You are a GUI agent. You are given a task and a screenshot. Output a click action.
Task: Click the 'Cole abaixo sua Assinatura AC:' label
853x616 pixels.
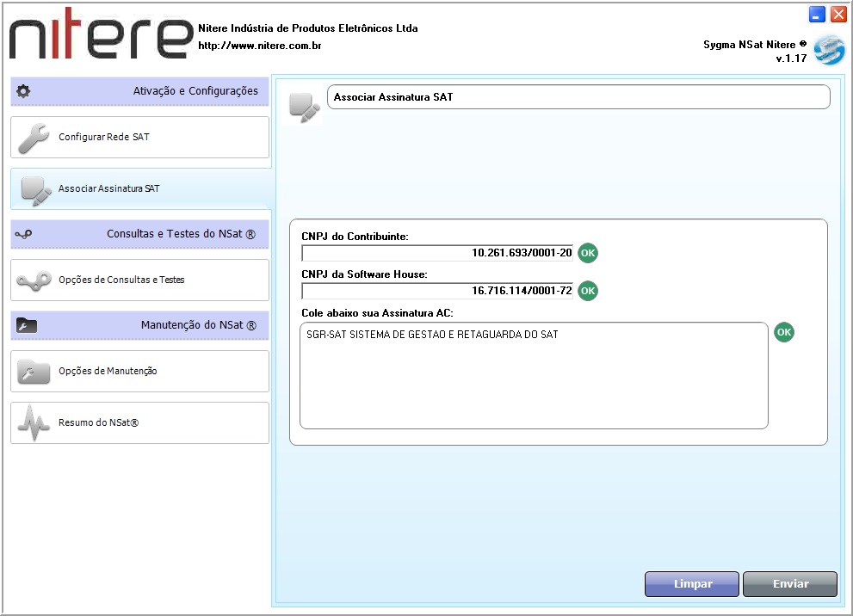pyautogui.click(x=377, y=313)
